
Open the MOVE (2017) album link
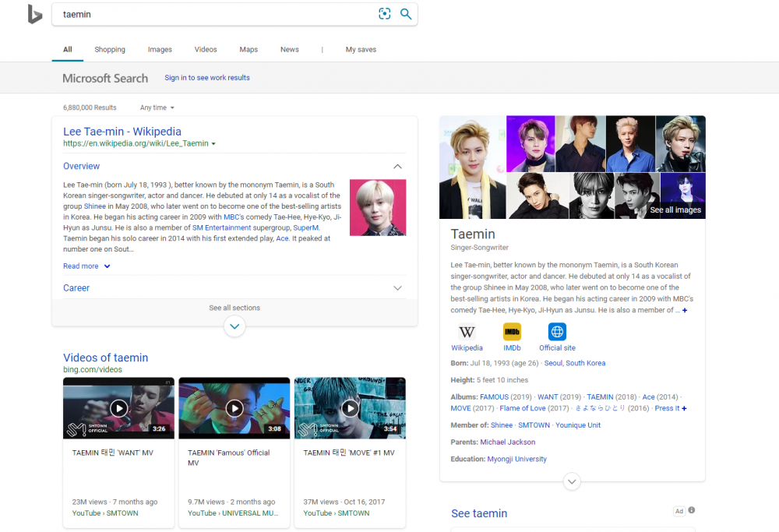[x=460, y=408]
